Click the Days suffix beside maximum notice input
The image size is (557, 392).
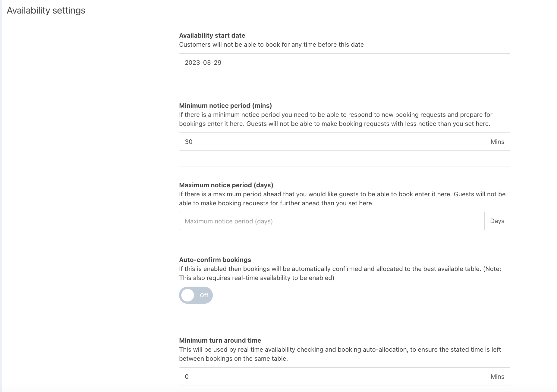click(497, 221)
